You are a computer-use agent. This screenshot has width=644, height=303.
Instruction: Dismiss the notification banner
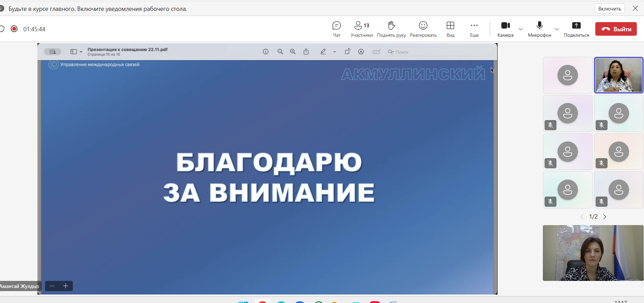coord(635,9)
